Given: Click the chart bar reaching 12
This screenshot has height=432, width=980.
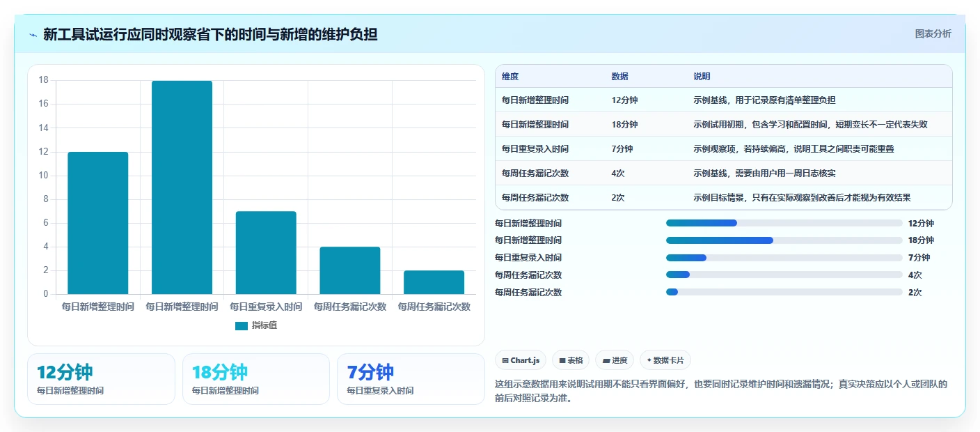Looking at the screenshot, I should pos(98,223).
